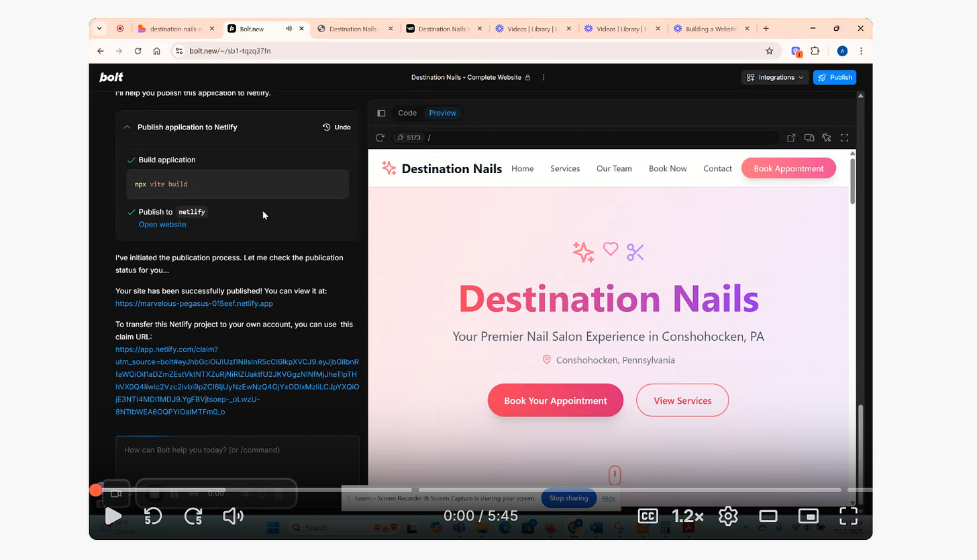This screenshot has width=977, height=560.
Task: Select Home in site navigation
Action: [523, 168]
